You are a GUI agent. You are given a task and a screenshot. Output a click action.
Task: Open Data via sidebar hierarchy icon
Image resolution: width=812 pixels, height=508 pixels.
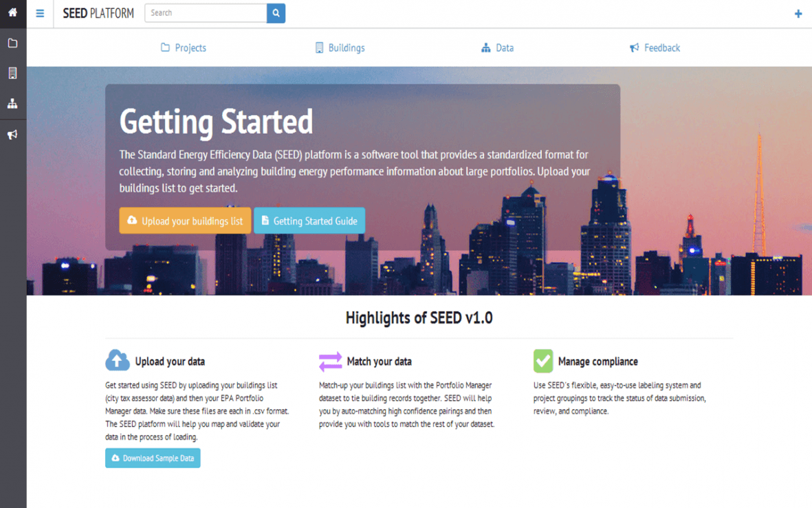12,104
